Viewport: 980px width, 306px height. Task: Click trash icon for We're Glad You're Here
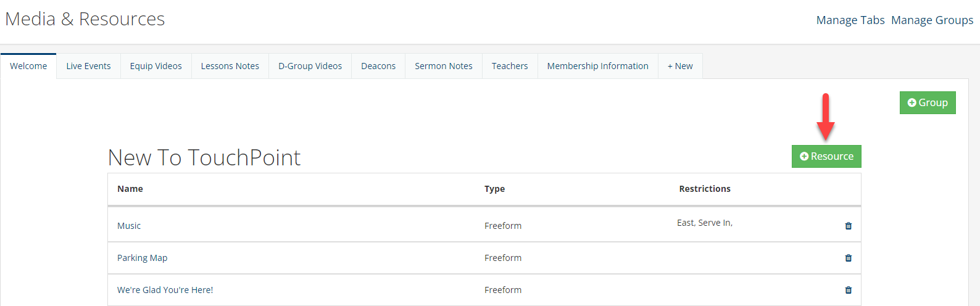(x=848, y=290)
